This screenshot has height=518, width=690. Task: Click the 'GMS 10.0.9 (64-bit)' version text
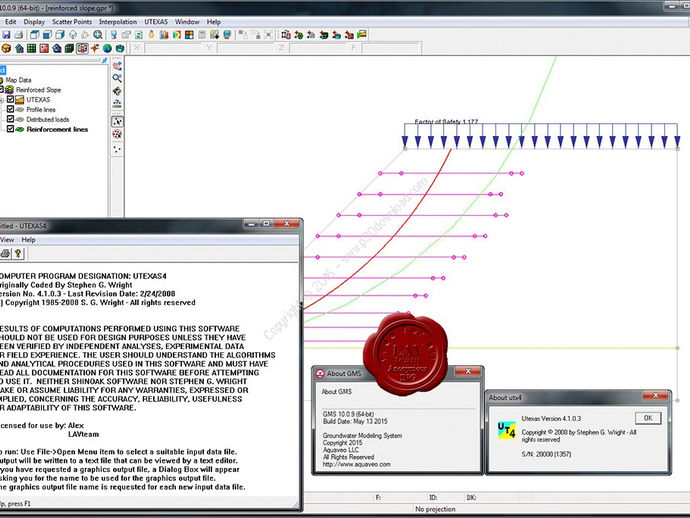point(348,414)
